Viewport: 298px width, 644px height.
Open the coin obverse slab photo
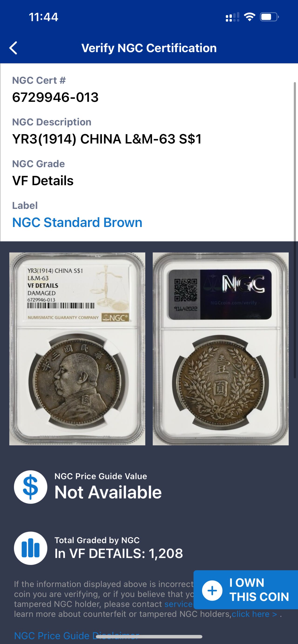coord(77,349)
